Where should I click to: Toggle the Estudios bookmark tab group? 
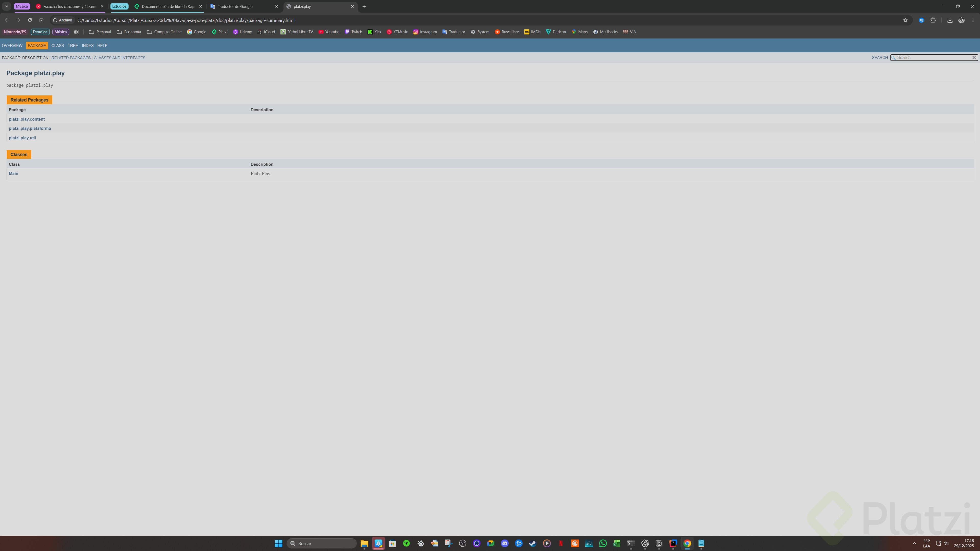[x=40, y=32]
